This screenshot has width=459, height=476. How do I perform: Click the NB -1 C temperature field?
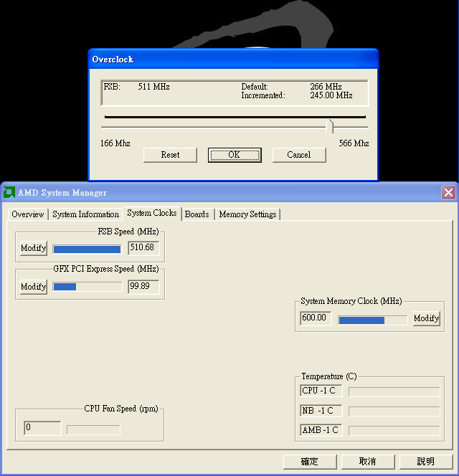coord(321,411)
